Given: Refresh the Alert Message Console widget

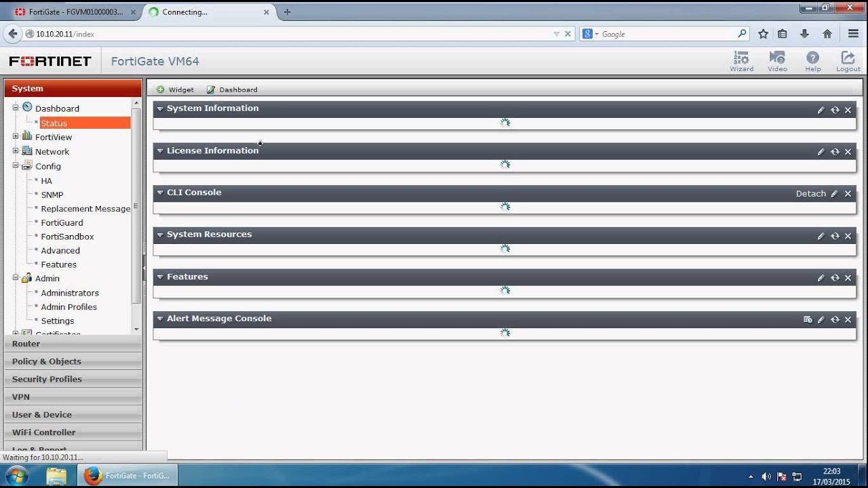Looking at the screenshot, I should [835, 320].
